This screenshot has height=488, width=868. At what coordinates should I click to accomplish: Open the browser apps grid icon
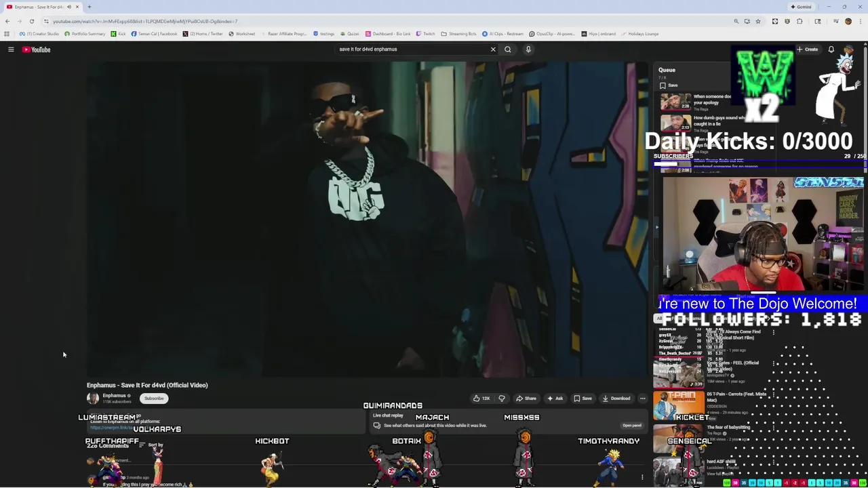coord(7,34)
